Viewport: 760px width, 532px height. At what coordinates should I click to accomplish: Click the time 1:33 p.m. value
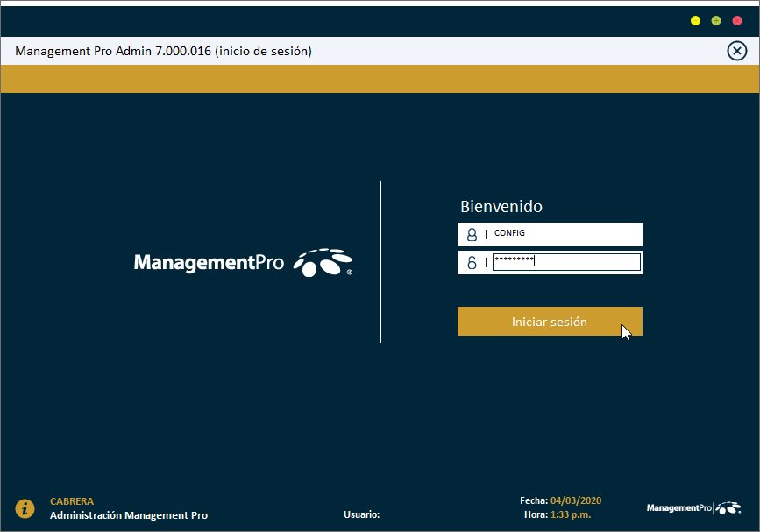tap(571, 514)
